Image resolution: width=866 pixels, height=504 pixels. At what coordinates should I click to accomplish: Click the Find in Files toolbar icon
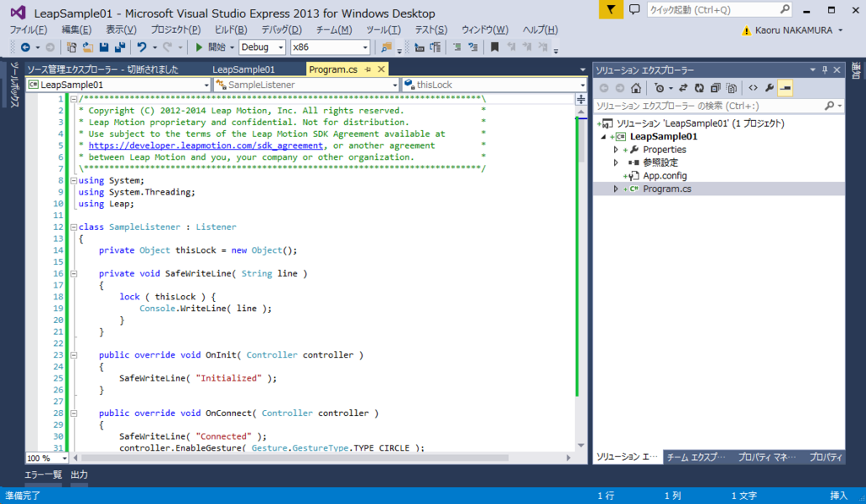coord(386,47)
